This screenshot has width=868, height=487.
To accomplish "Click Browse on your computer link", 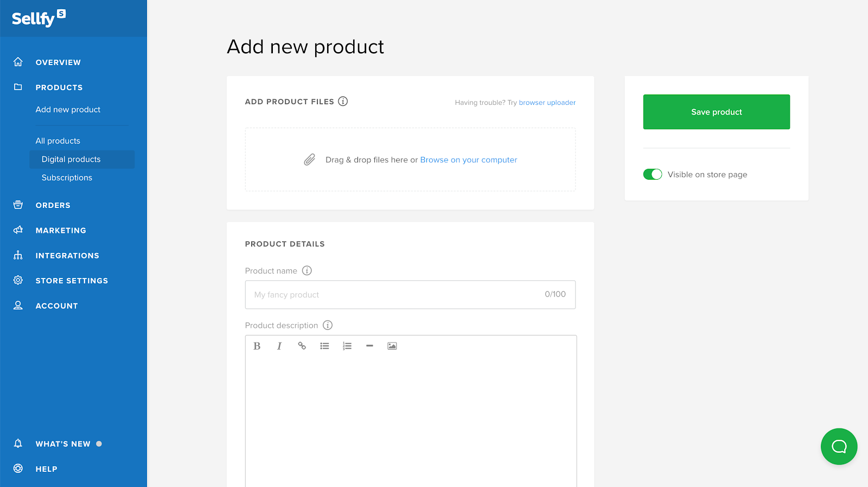I will pyautogui.click(x=469, y=160).
